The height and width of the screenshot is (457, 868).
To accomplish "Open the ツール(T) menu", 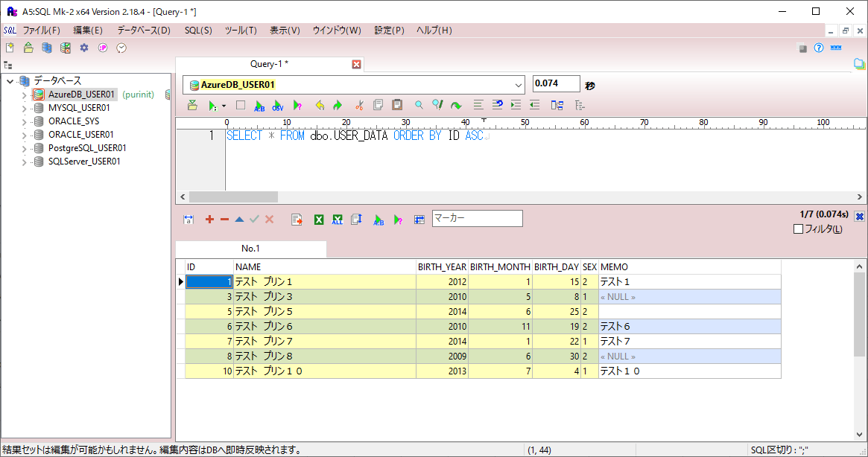I will (241, 31).
